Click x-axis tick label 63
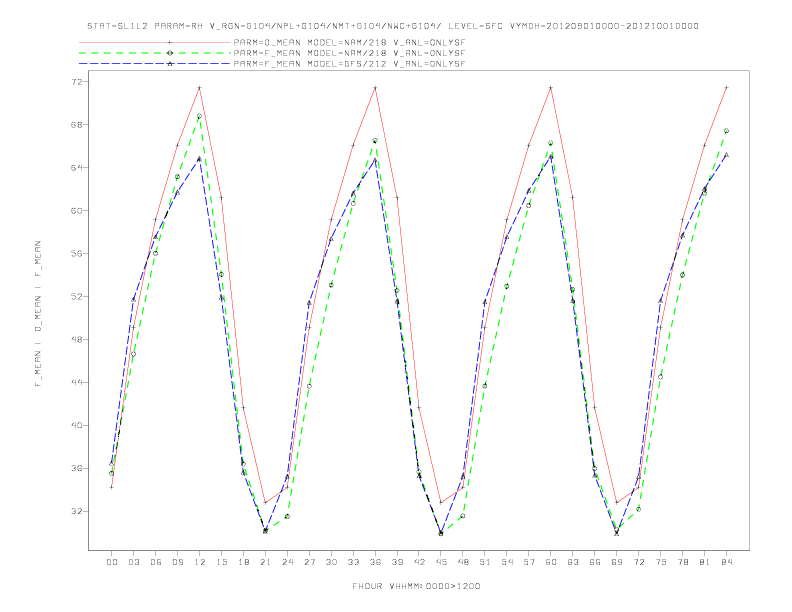 click(x=573, y=562)
